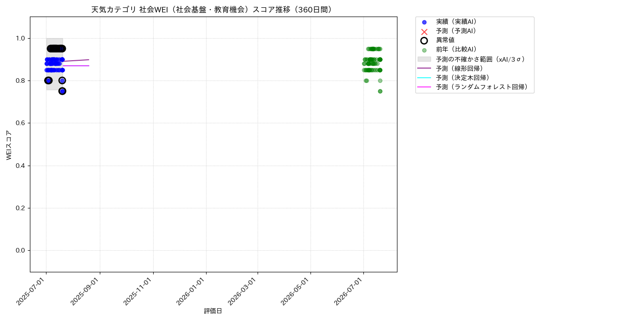The image size is (644, 322).
Task: Click the x-axis label 評価日
Action: pyautogui.click(x=213, y=311)
